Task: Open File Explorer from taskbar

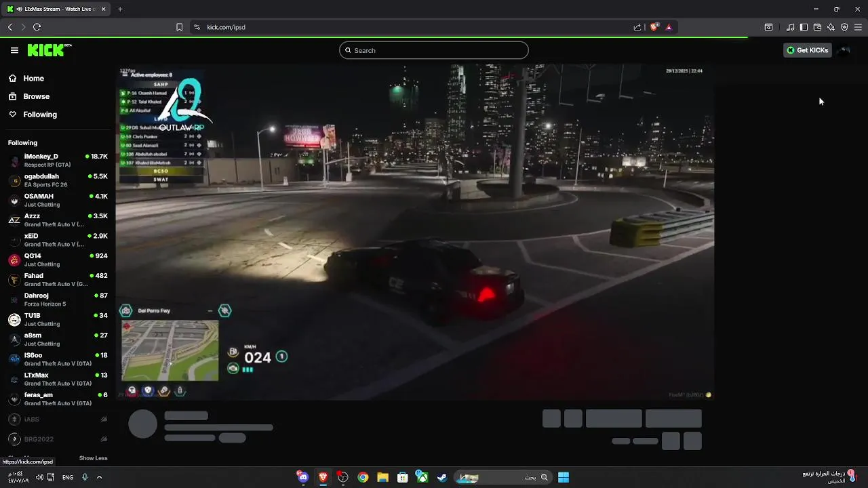Action: coord(382,477)
